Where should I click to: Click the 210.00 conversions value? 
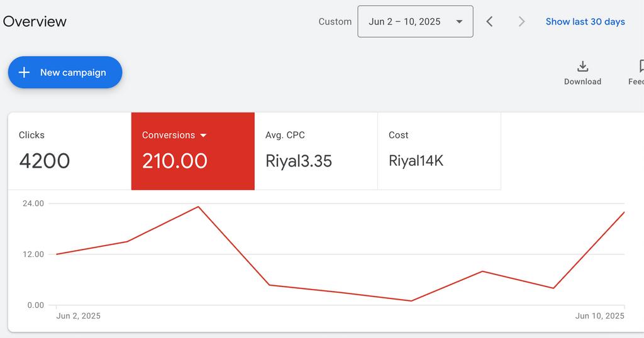pyautogui.click(x=174, y=161)
